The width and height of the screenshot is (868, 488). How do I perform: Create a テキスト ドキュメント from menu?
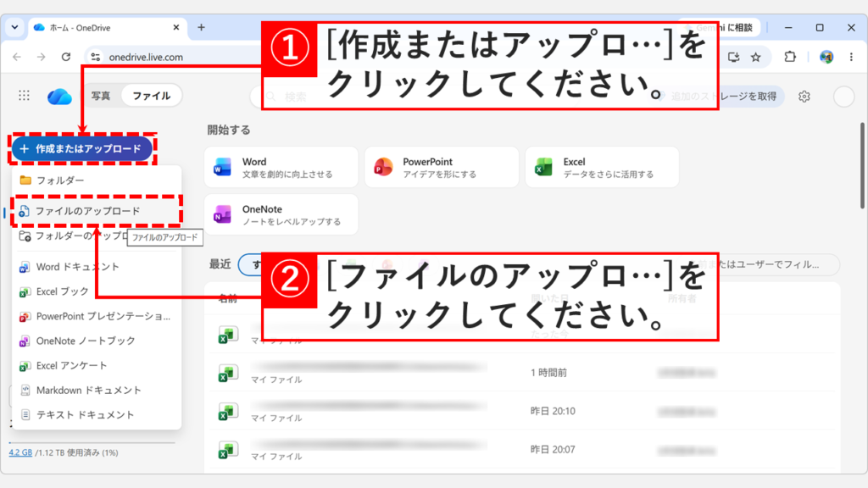[x=97, y=414]
